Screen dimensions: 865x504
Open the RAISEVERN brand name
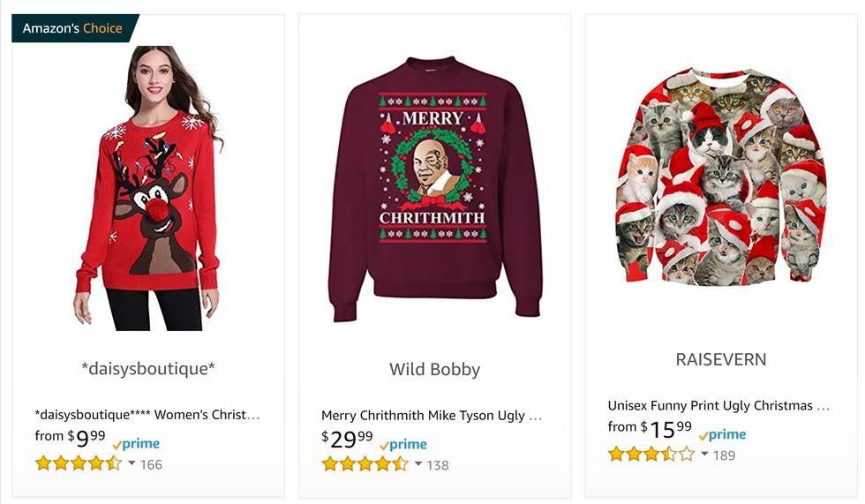coord(720,359)
